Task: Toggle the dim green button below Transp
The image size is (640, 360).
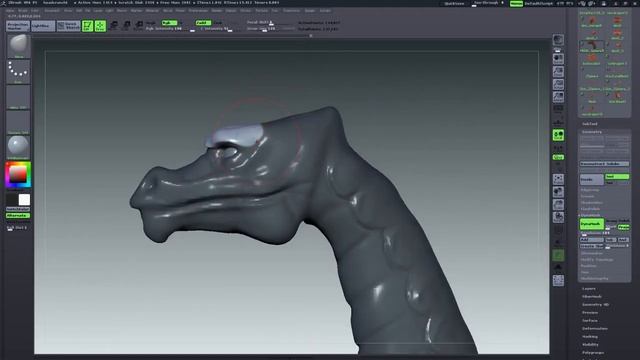Action: point(558,255)
